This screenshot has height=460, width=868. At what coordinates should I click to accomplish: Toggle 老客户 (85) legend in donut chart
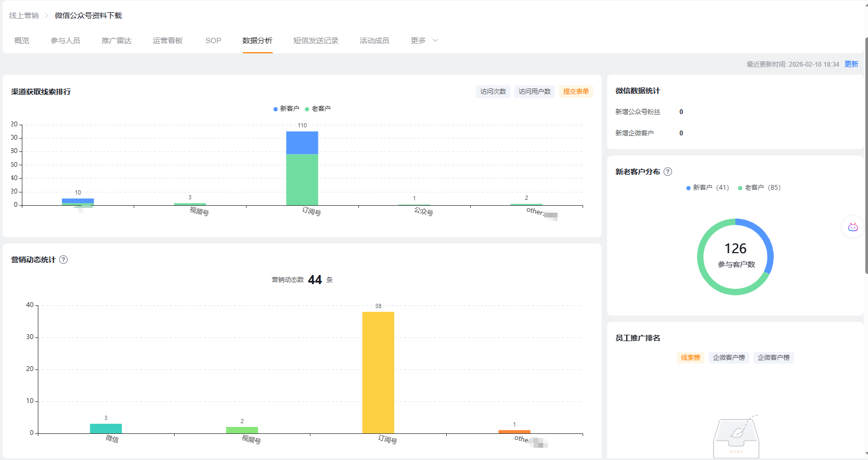759,188
